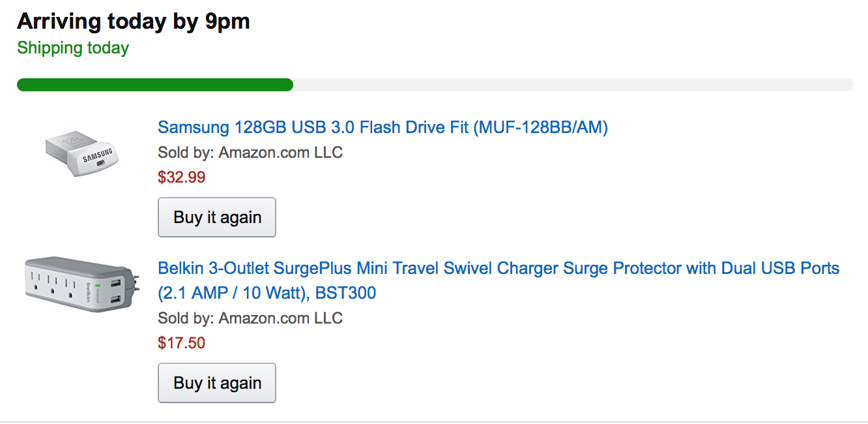Click the $32.99 price of the Samsung drive

(x=181, y=177)
